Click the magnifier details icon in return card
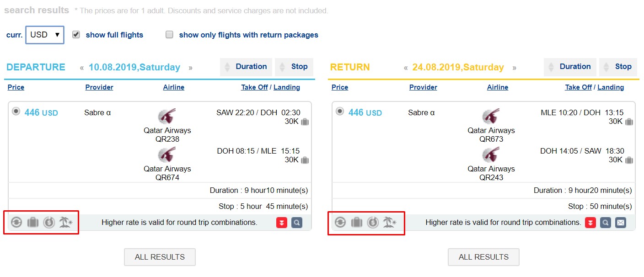The image size is (644, 277). 606,223
